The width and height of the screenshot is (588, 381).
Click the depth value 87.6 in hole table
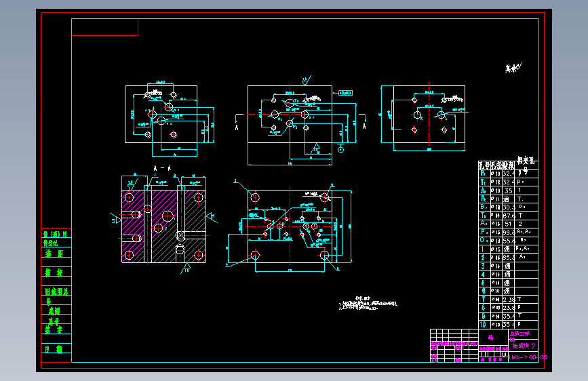pyautogui.click(x=509, y=216)
